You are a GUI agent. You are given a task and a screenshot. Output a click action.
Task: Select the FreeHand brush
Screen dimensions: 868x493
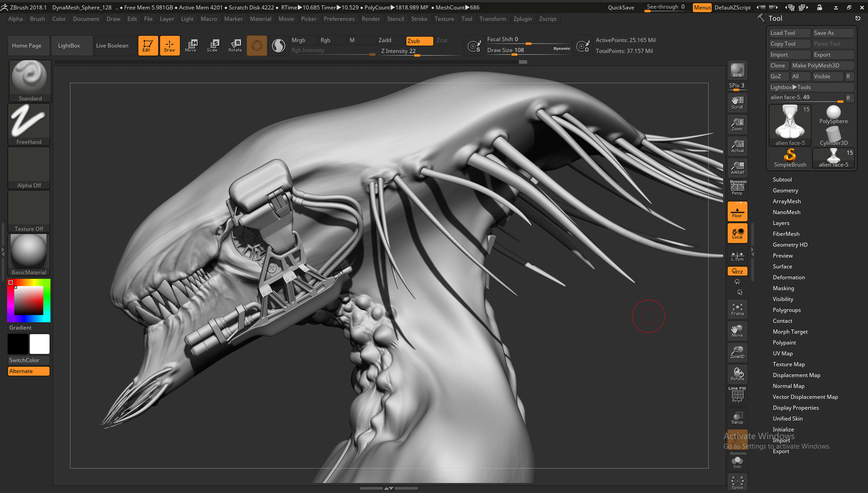[29, 123]
